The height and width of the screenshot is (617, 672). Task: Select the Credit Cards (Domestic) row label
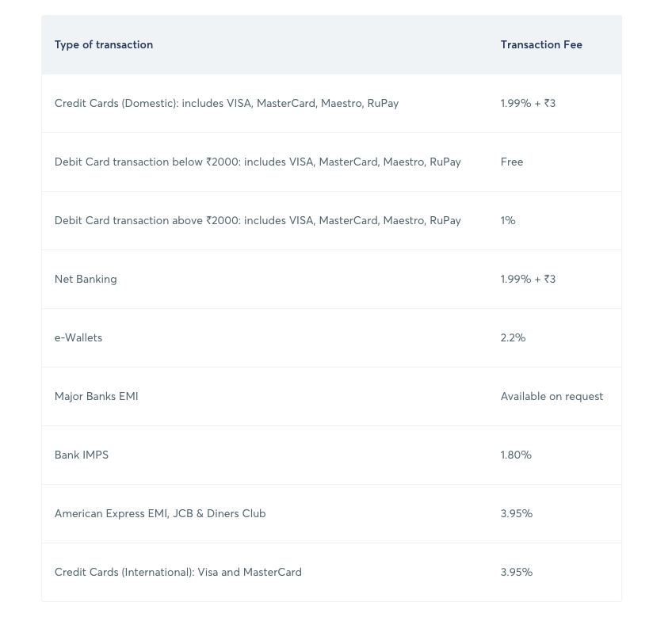[227, 104]
